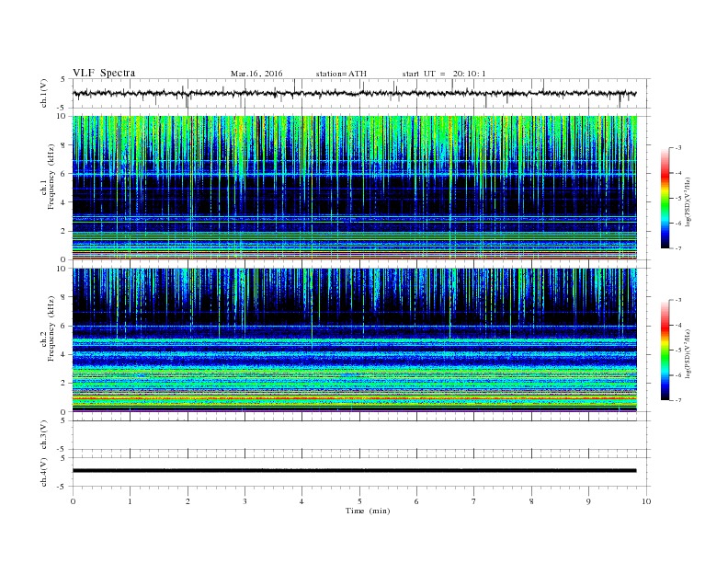
Task: Select the "ch.3(V)" axis label
Action: tap(44, 435)
